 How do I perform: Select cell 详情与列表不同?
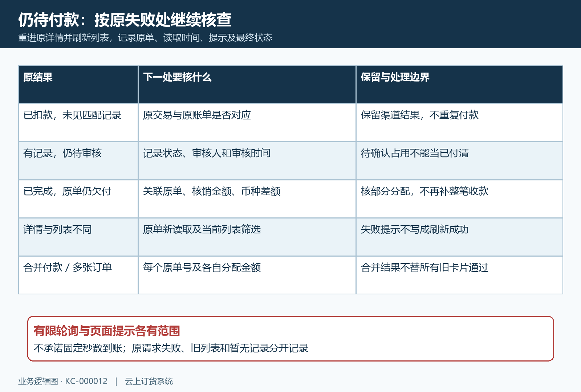[x=78, y=237]
